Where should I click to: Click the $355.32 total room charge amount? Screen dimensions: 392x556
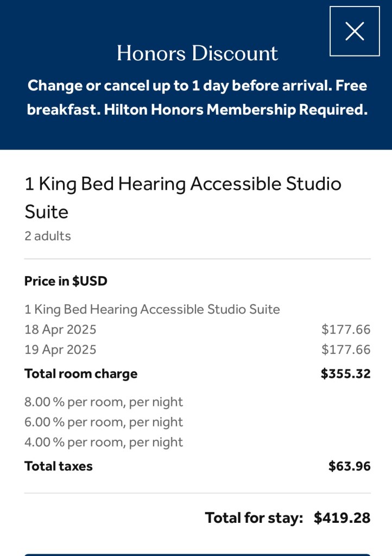tap(345, 374)
